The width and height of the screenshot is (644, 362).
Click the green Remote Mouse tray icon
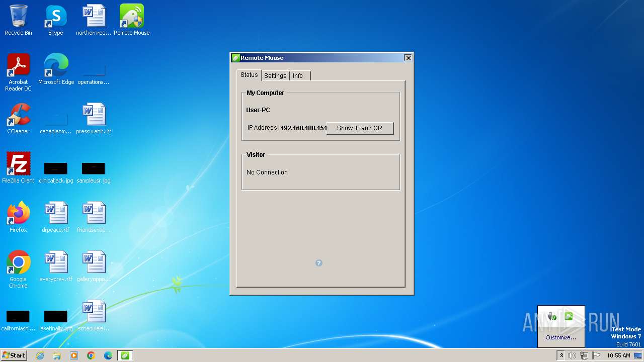coord(569,316)
